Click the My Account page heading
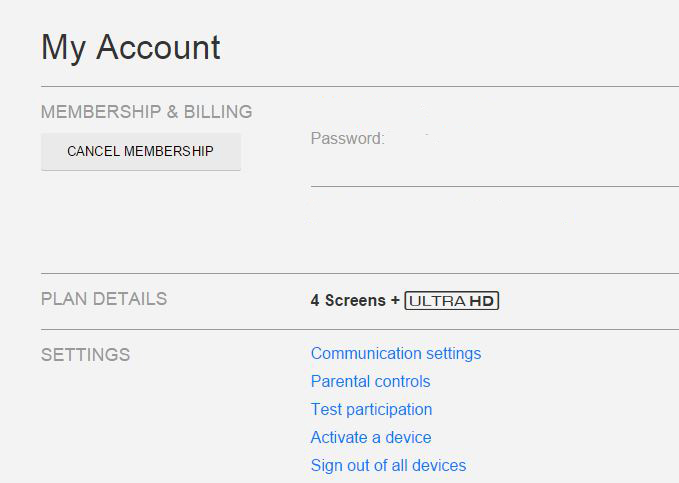Viewport: 679px width, 483px height. point(131,47)
